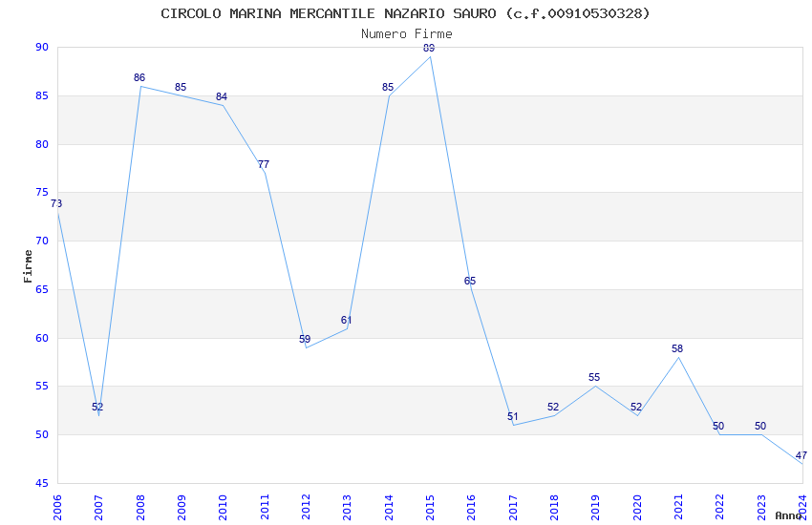Click the y-axis value 65
The image size is (812, 525).
coord(42,289)
